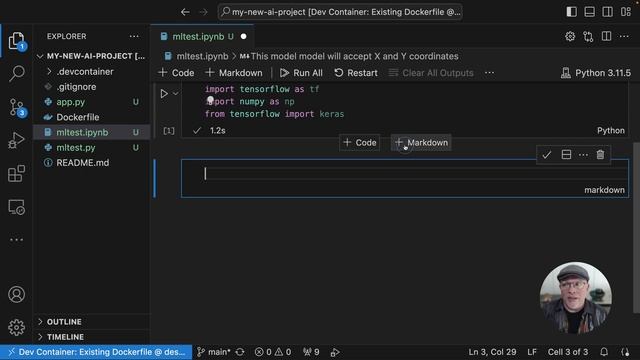Open notebook toolbar overflow ellipsis
The width and height of the screenshot is (640, 360).
[x=489, y=73]
